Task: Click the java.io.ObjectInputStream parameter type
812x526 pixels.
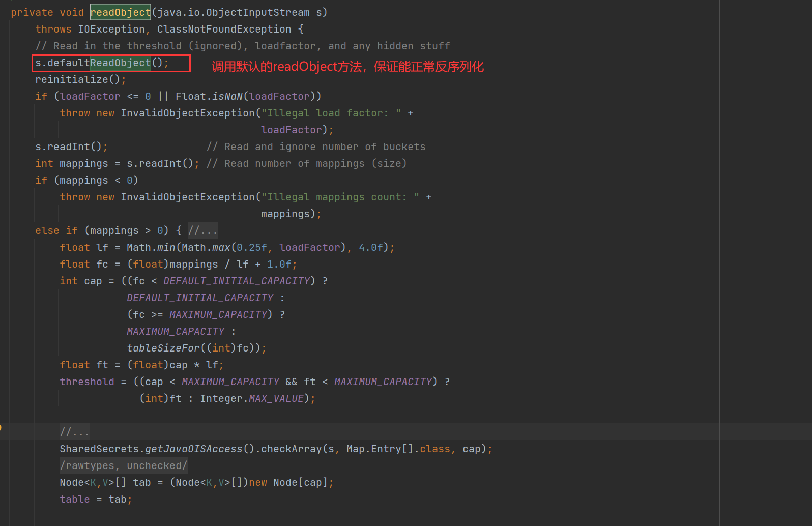Action: (233, 12)
